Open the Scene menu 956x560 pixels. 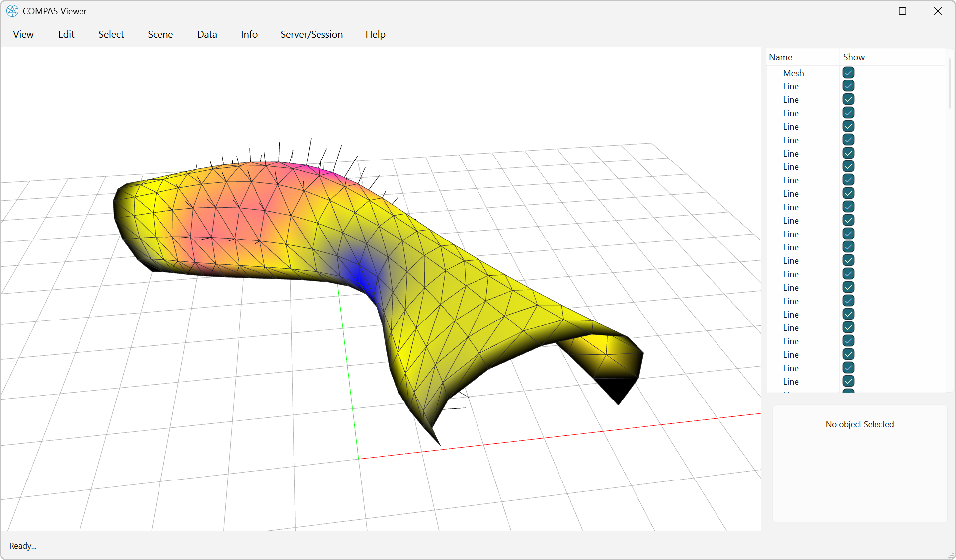point(160,34)
